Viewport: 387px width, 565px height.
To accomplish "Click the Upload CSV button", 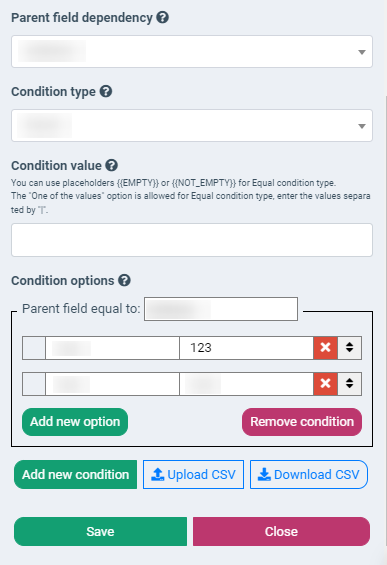I will [194, 475].
